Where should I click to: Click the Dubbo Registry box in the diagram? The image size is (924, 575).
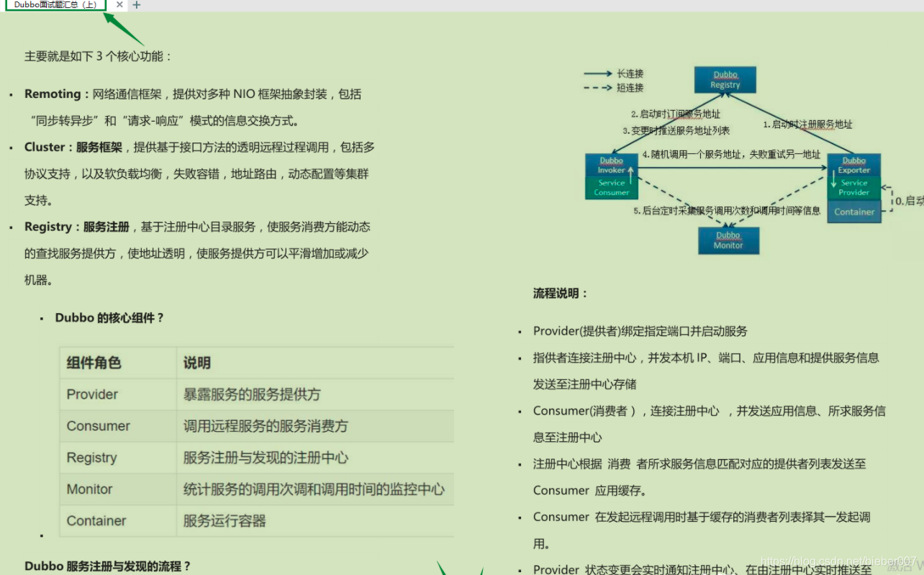pos(725,80)
